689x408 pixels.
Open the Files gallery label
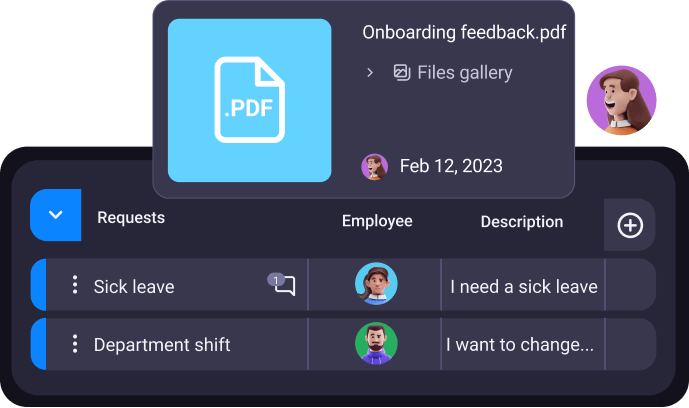tap(464, 72)
